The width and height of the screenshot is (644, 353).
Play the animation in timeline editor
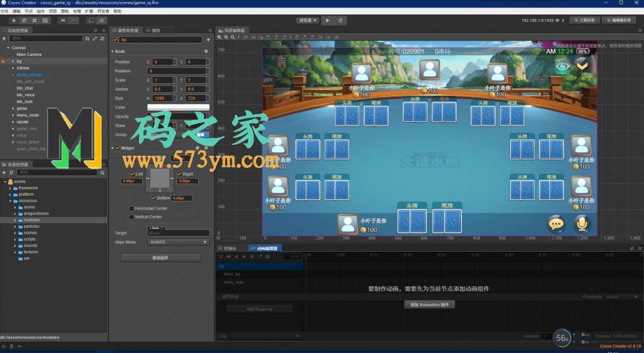coord(244,257)
